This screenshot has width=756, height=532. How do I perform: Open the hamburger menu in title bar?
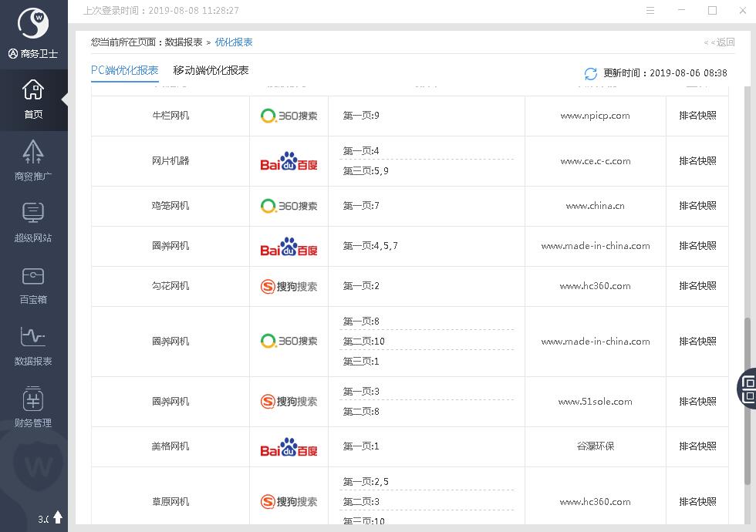point(650,11)
